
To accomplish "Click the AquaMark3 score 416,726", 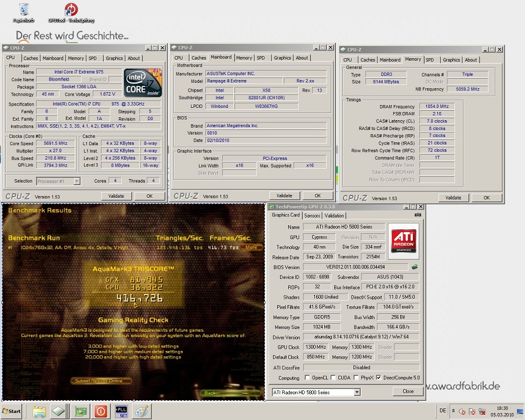I will [x=139, y=298].
